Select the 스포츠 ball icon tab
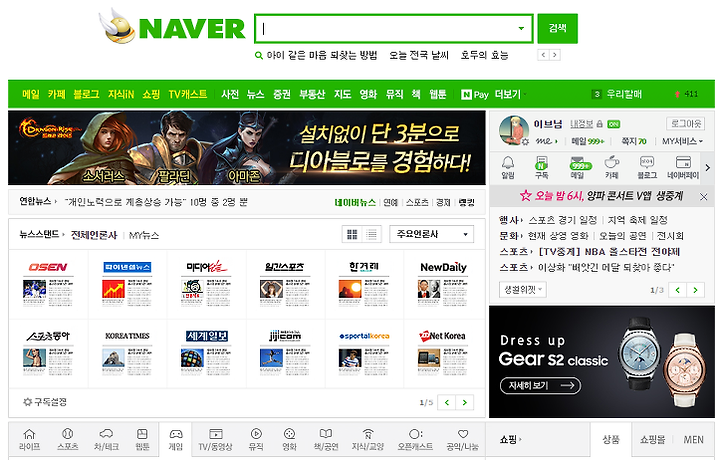Viewport: 720px width, 460px height. (68, 440)
